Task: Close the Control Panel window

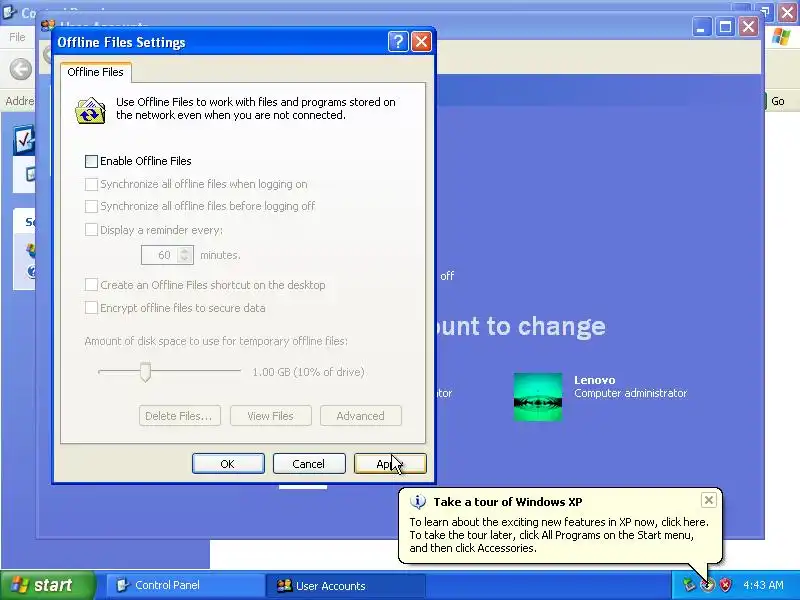Action: [789, 12]
